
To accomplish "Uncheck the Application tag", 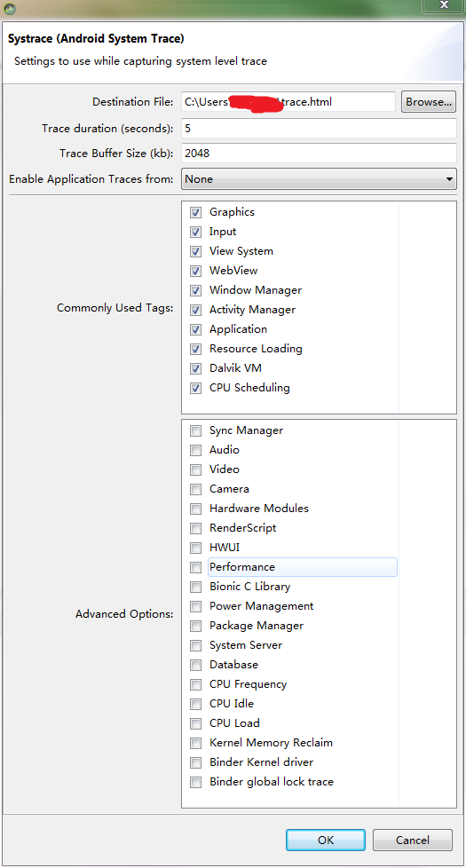I will [x=195, y=329].
